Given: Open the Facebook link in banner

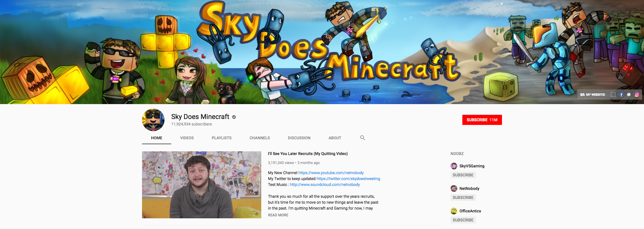Looking at the screenshot, I should pyautogui.click(x=621, y=95).
